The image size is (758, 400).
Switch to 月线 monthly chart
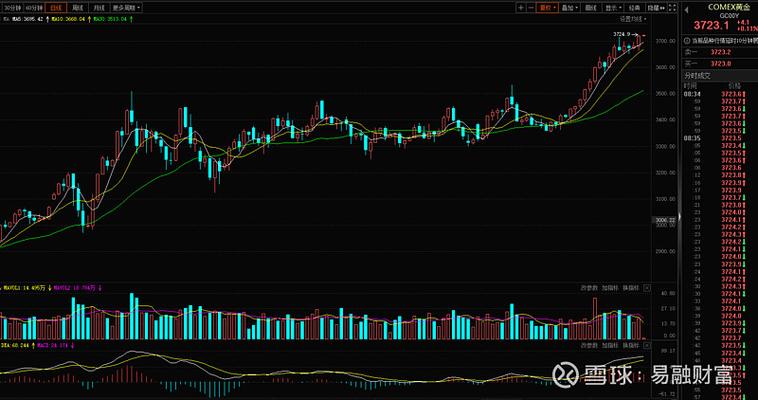(98, 7)
